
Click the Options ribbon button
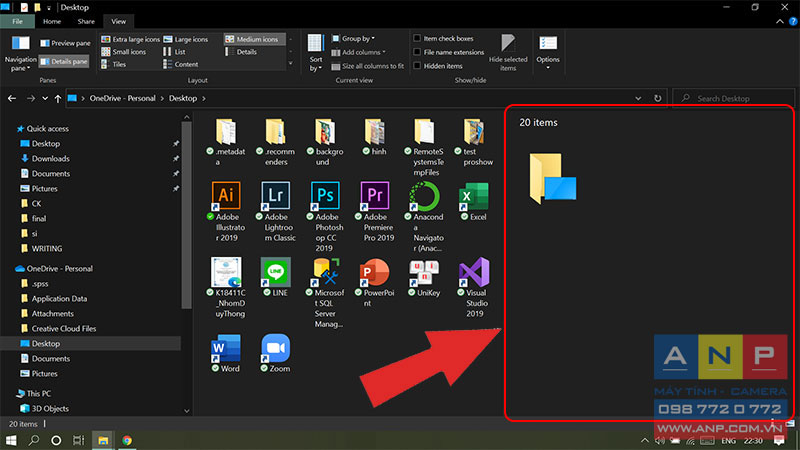tap(548, 54)
